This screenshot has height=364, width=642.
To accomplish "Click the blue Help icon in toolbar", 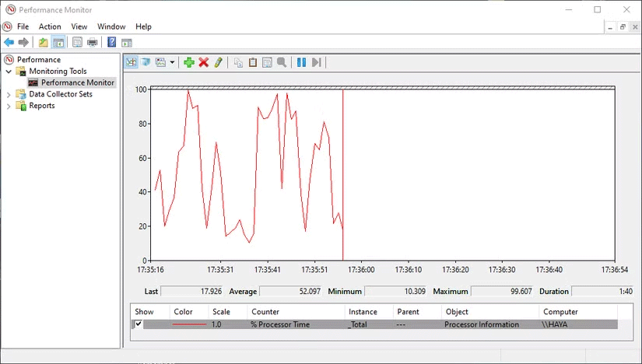I will (x=112, y=42).
